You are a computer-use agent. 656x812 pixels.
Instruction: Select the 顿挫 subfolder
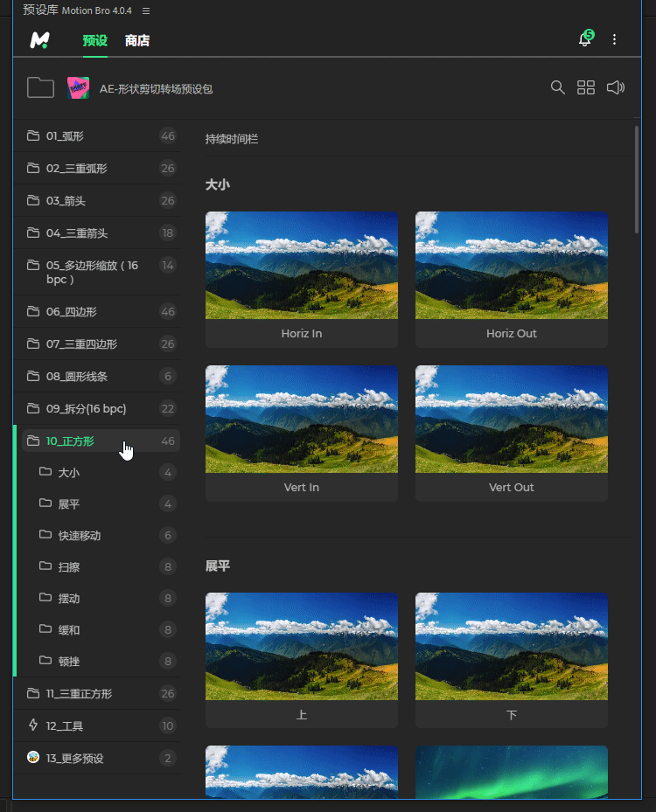(x=103, y=662)
